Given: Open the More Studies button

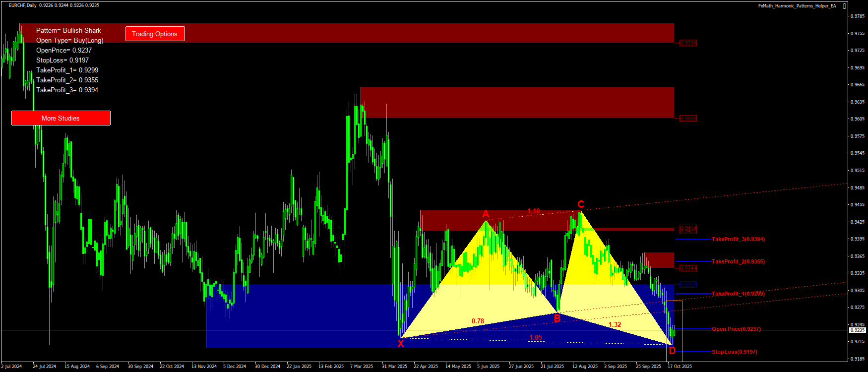Looking at the screenshot, I should pos(61,118).
